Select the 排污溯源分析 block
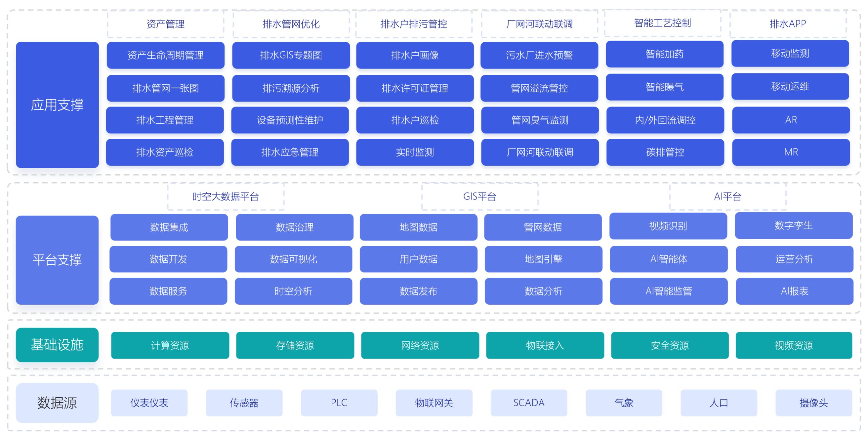Viewport: 868px width, 438px height. click(290, 88)
